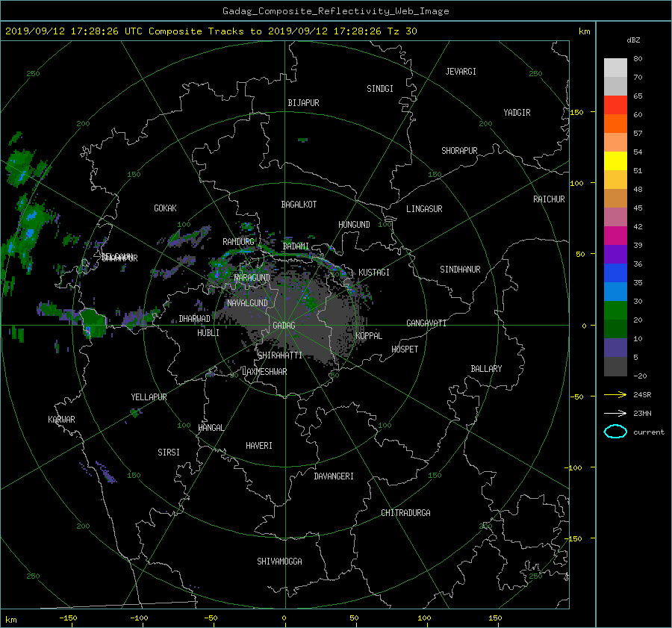
Task: Click the DAVANGERI city label
Action: [x=334, y=476]
